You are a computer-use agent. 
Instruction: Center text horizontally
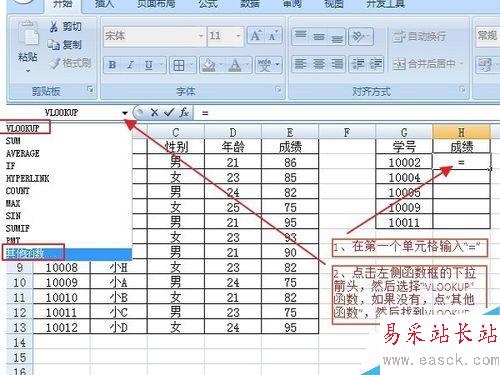tap(319, 64)
